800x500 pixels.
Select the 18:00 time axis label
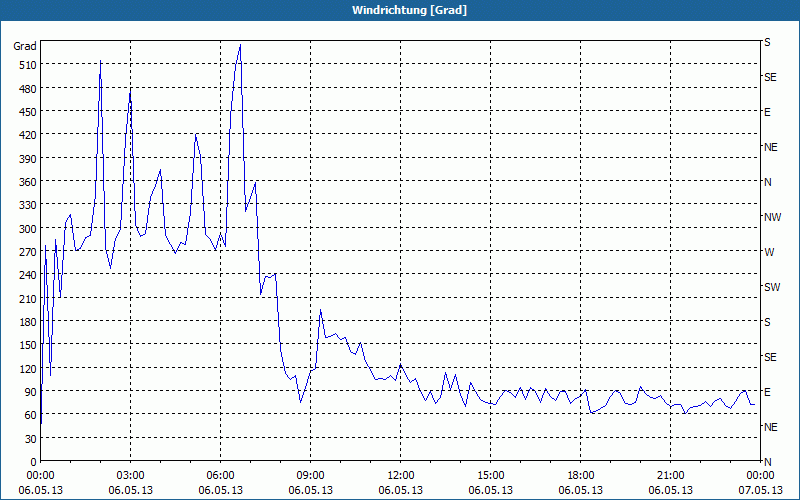click(581, 476)
